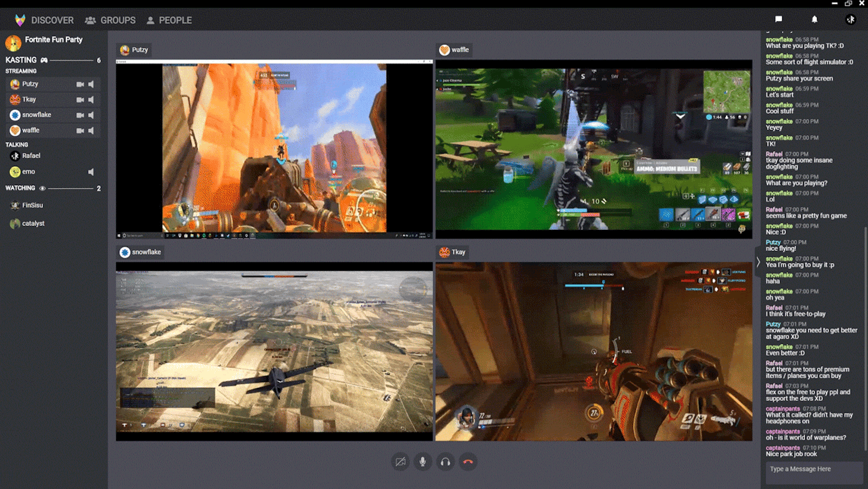This screenshot has height=489, width=868.
Task: Click camera icon in the snowflake row
Action: pos(80,115)
